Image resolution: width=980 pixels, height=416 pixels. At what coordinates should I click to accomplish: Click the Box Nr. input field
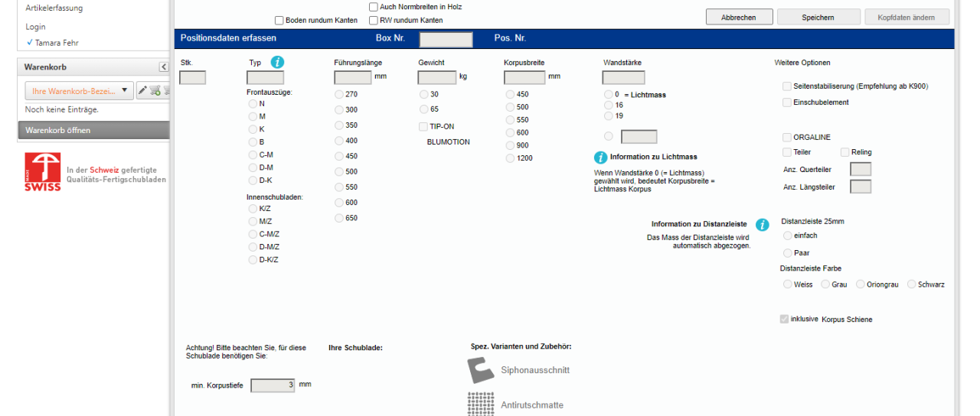[446, 39]
